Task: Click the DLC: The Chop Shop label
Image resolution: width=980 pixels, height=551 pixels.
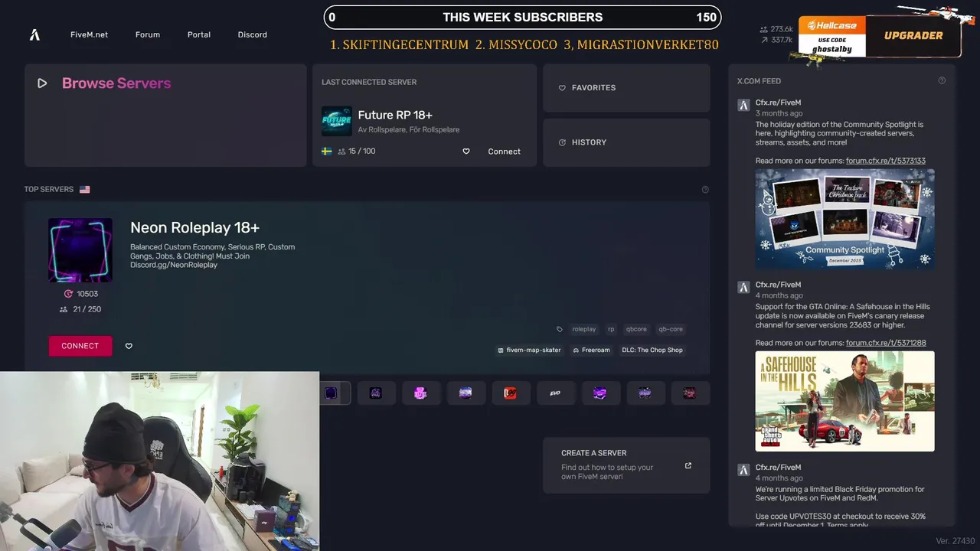Action: [652, 350]
